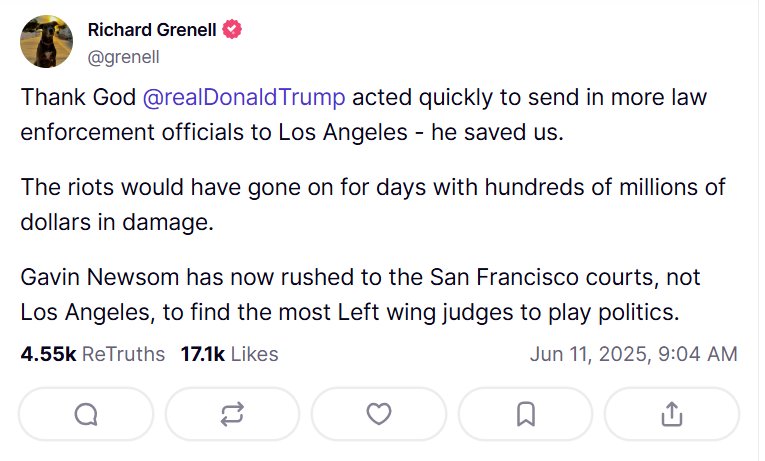Visit the @grenell handle

(124, 57)
